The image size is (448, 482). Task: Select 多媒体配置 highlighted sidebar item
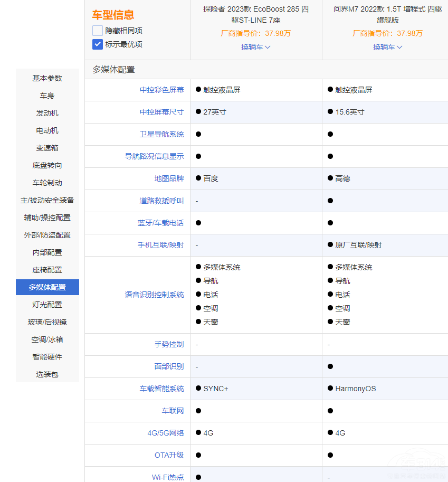coord(47,287)
